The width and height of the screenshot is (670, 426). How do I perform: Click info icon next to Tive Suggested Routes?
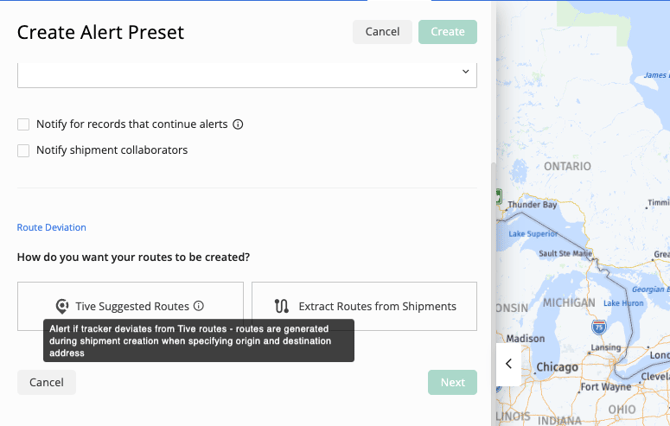[199, 306]
